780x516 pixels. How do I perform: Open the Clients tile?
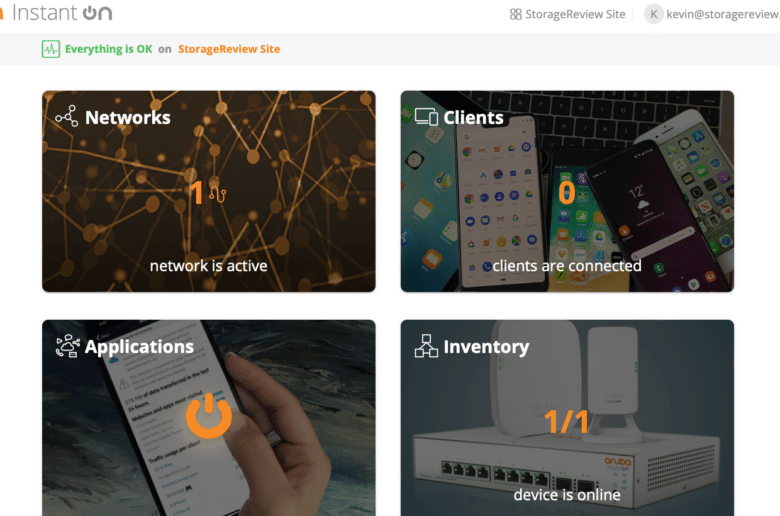click(567, 191)
